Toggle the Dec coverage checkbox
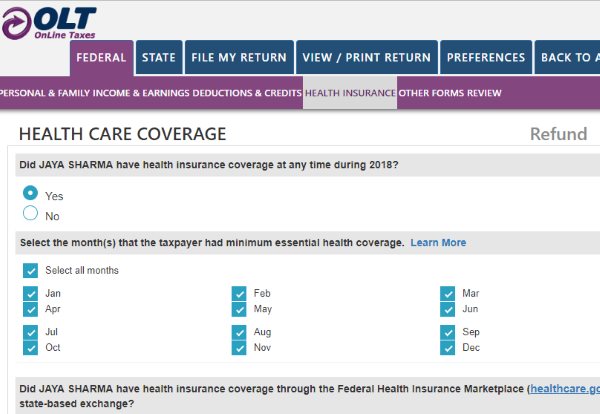This screenshot has height=414, width=600. tap(448, 348)
